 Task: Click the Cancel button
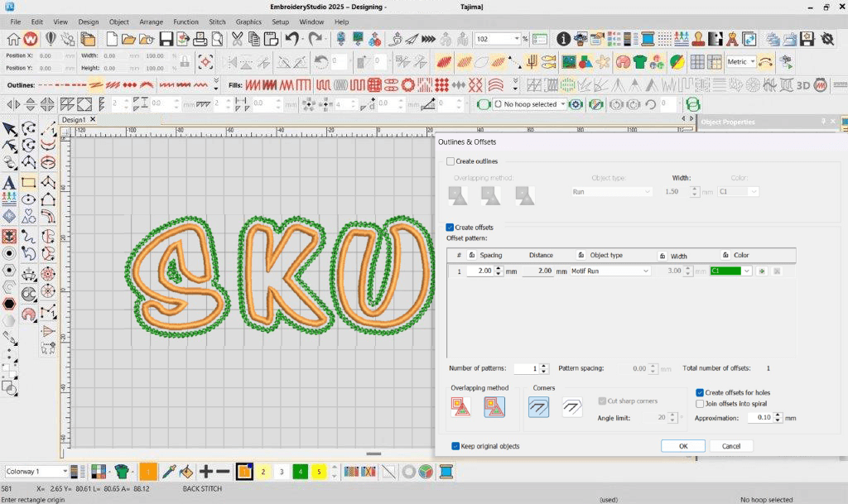click(731, 446)
